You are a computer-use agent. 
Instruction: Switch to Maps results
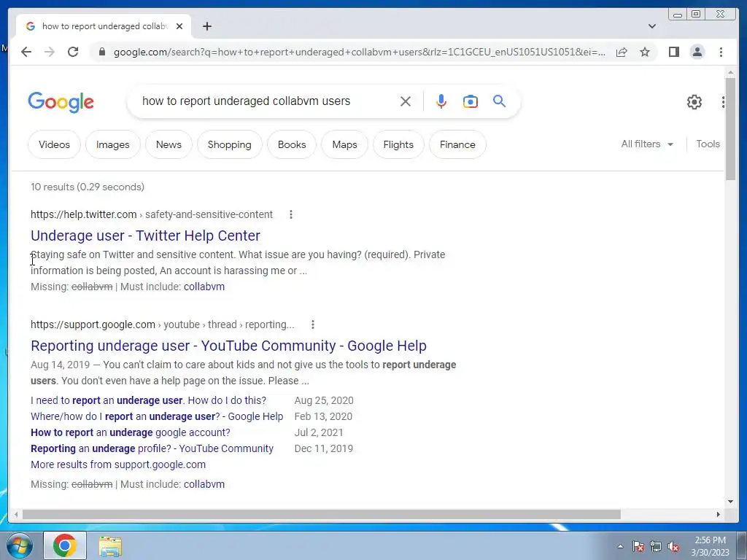(344, 144)
